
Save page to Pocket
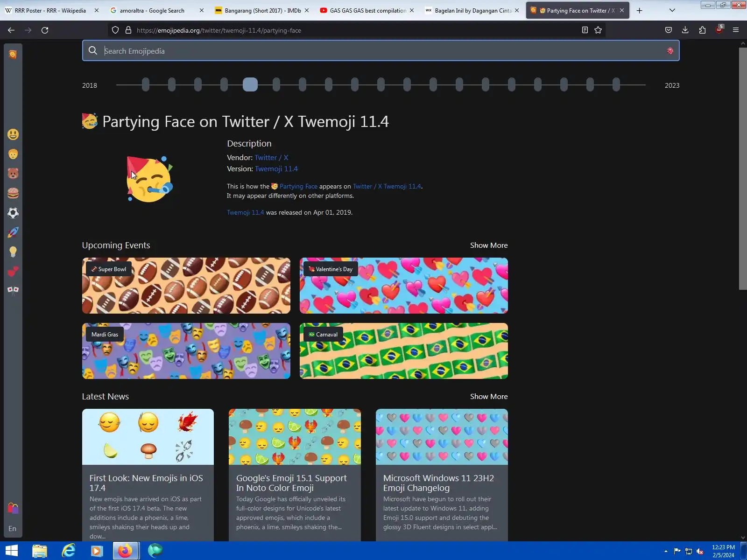click(669, 30)
